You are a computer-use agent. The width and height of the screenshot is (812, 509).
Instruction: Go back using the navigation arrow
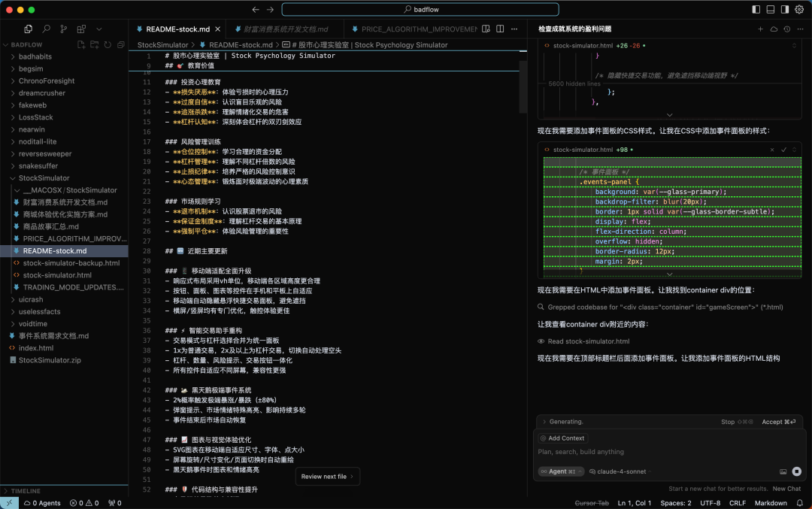point(256,9)
